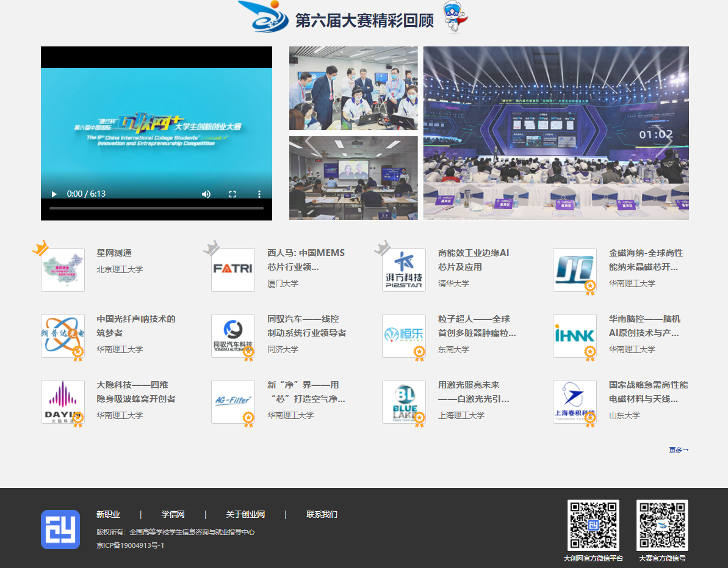Open the 联系我们 contact link
The width and height of the screenshot is (728, 568).
click(322, 514)
